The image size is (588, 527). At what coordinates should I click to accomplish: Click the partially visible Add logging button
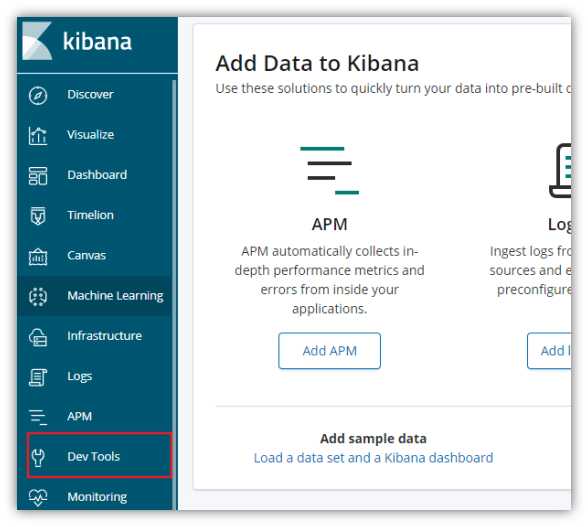pyautogui.click(x=549, y=351)
